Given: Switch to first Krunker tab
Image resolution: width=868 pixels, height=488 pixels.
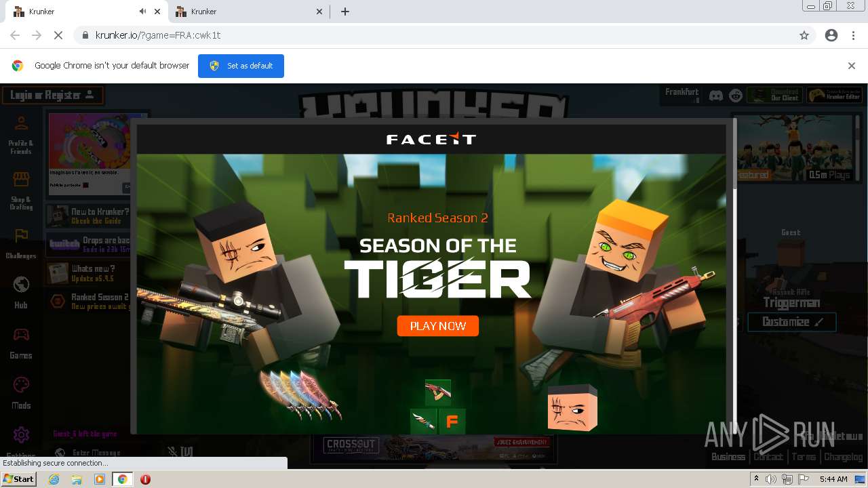Looking at the screenshot, I should coord(75,12).
